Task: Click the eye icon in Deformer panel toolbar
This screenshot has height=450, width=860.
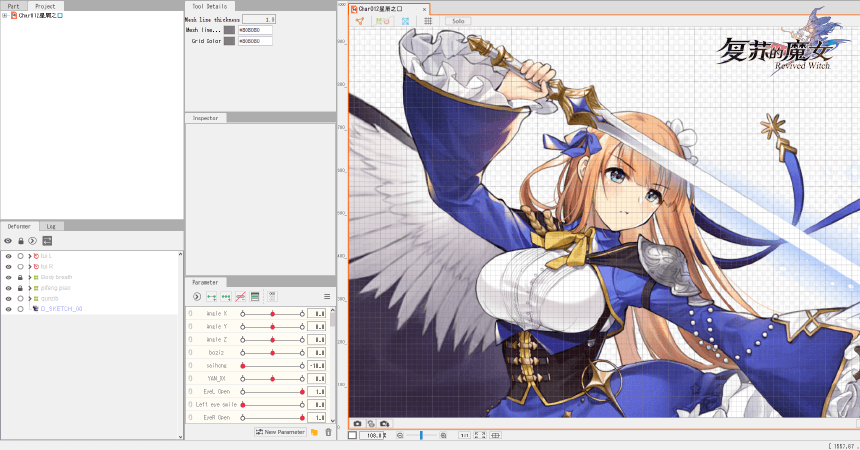Action: 8,241
